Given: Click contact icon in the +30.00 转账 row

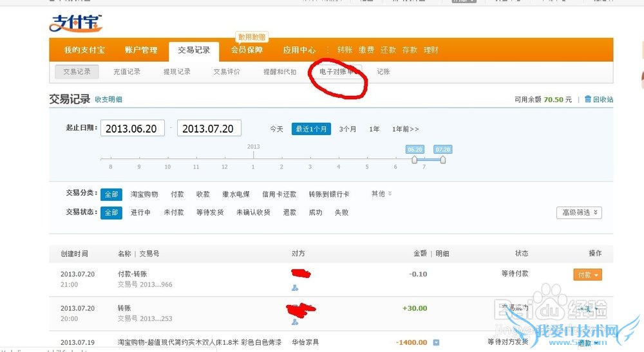Looking at the screenshot, I should (295, 321).
